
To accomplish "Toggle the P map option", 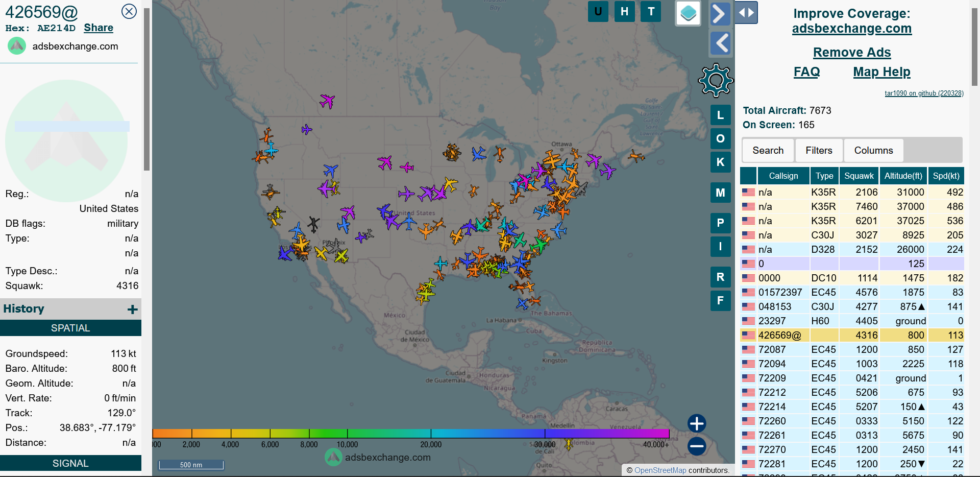I will [720, 223].
